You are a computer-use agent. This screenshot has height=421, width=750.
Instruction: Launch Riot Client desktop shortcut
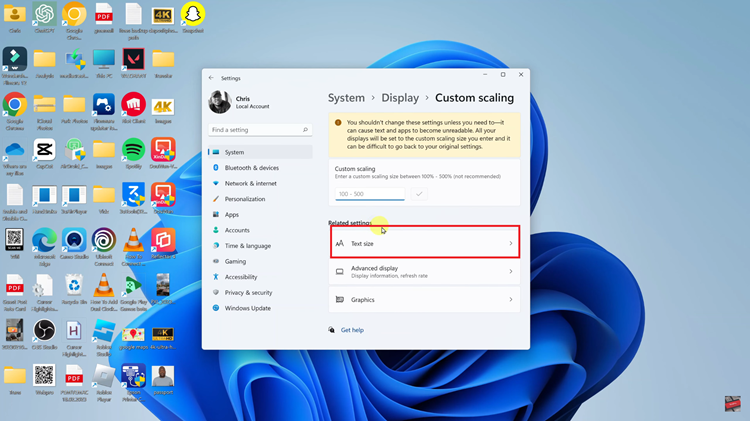click(x=133, y=109)
